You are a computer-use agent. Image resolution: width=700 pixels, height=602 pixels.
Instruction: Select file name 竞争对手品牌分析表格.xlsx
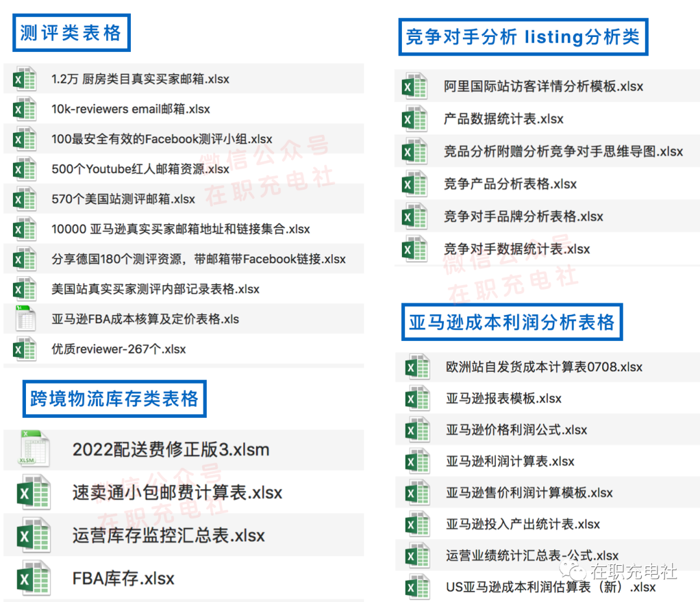pyautogui.click(x=524, y=216)
